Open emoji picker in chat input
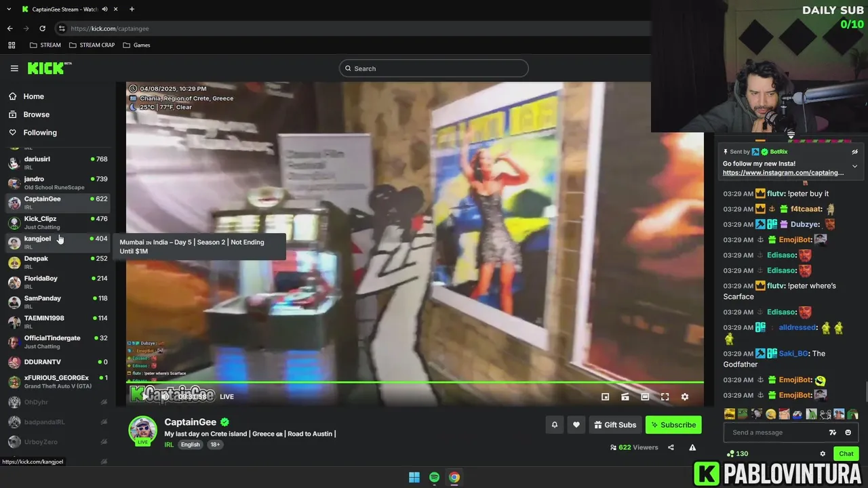This screenshot has height=488, width=868. [x=848, y=432]
